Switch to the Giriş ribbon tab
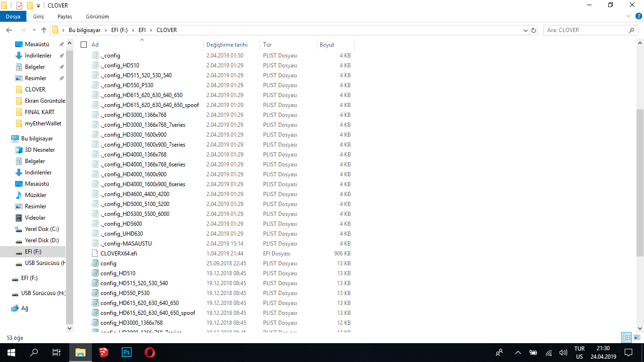Image resolution: width=644 pixels, height=362 pixels. point(38,16)
